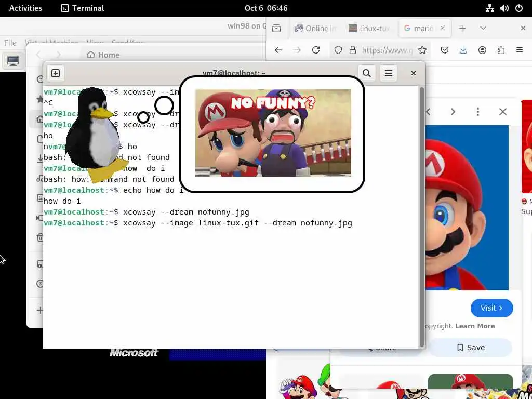Click the Home path button in Files window

[x=103, y=55]
